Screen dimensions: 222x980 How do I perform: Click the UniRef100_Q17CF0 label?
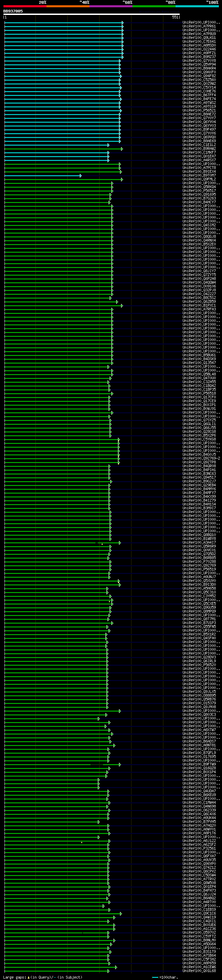[199, 397]
